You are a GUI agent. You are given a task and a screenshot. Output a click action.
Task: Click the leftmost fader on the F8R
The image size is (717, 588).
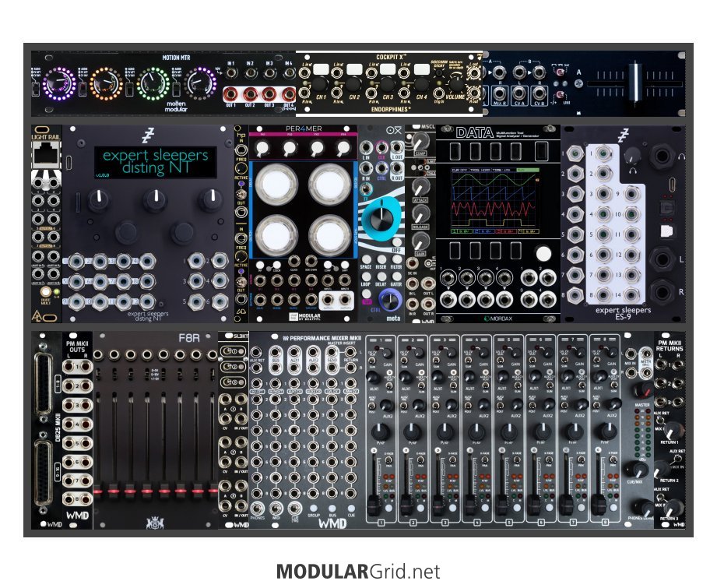coord(98,491)
